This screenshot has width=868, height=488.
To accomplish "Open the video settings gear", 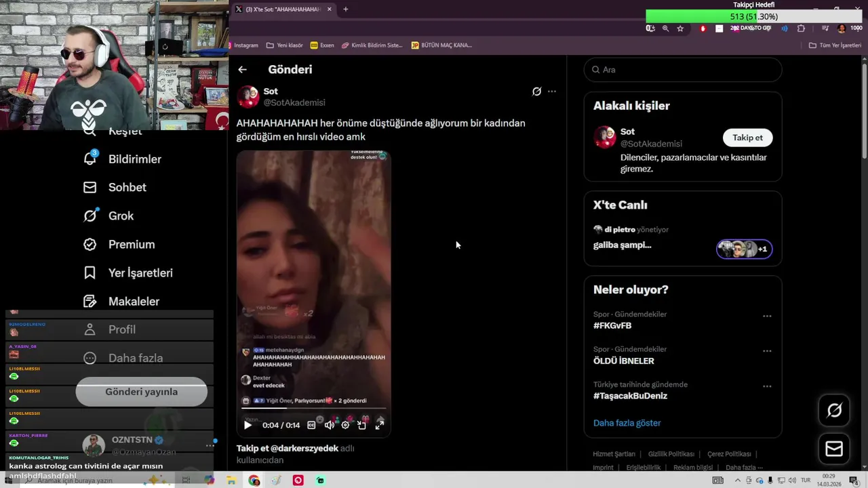I will coord(345,425).
